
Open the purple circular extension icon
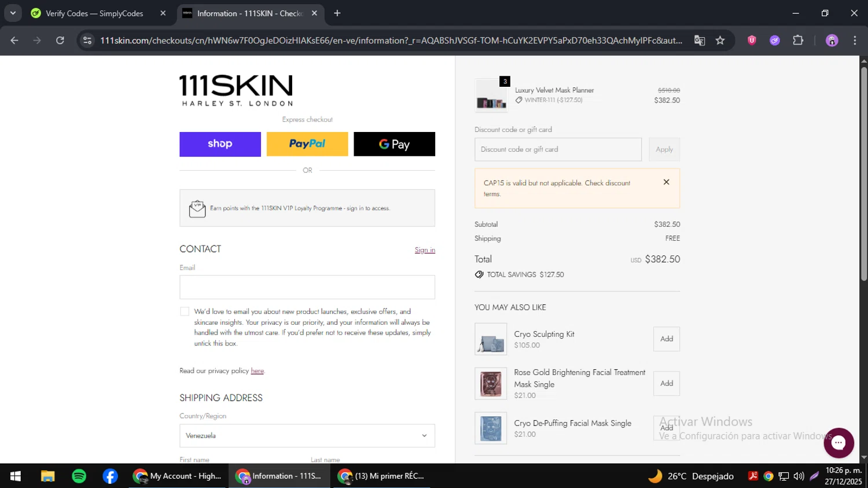(x=775, y=41)
